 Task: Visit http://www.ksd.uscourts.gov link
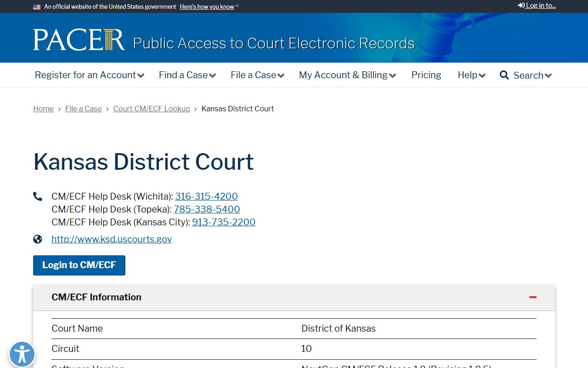112,239
